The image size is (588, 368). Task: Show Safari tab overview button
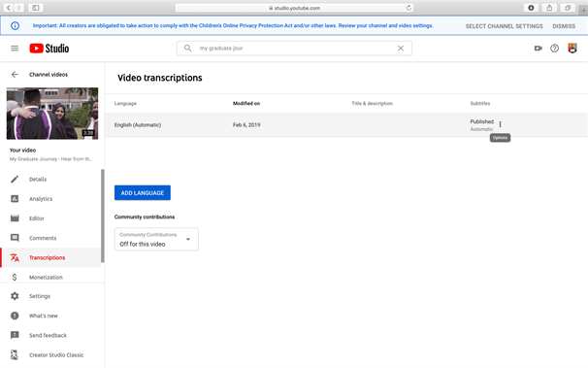568,8
